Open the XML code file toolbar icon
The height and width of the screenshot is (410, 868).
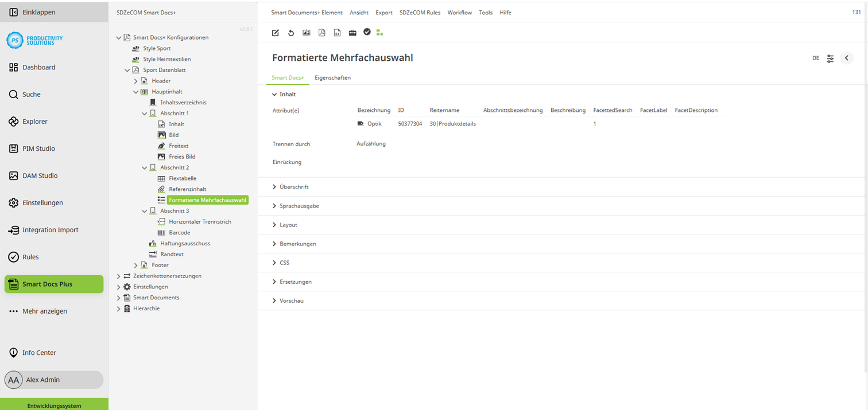pos(338,32)
